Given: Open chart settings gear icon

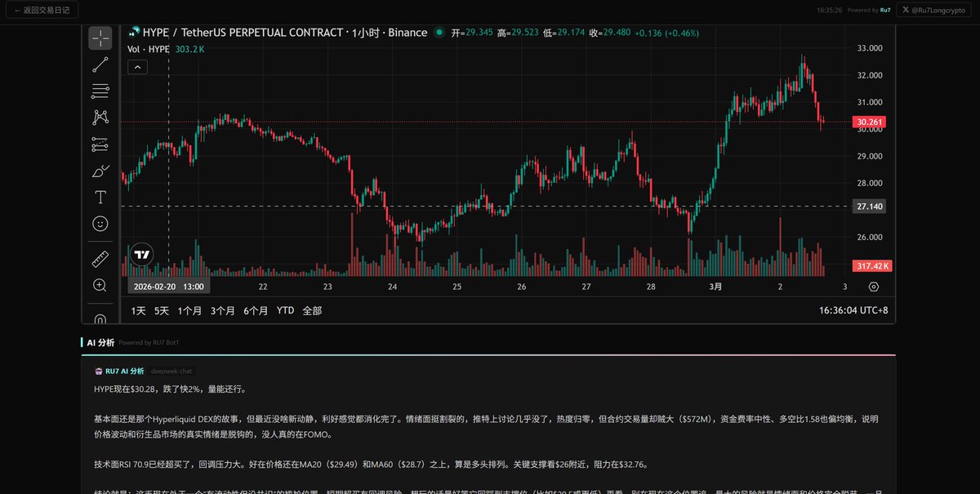Looking at the screenshot, I should point(874,287).
